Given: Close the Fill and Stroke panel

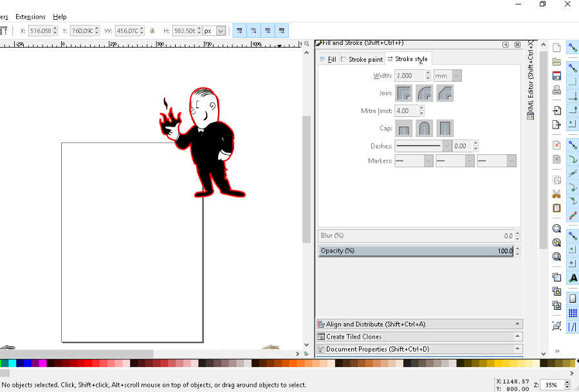Looking at the screenshot, I should 517,44.
